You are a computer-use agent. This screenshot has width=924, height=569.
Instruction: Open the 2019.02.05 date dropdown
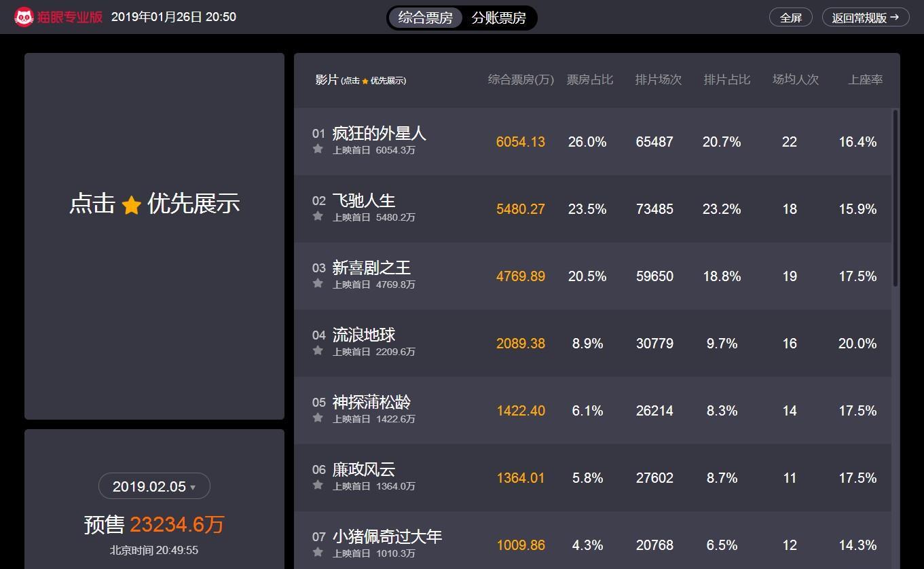pyautogui.click(x=154, y=485)
